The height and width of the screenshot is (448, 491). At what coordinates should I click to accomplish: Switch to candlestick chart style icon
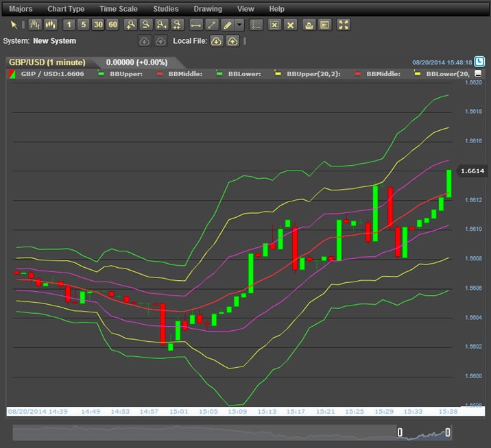[51, 25]
